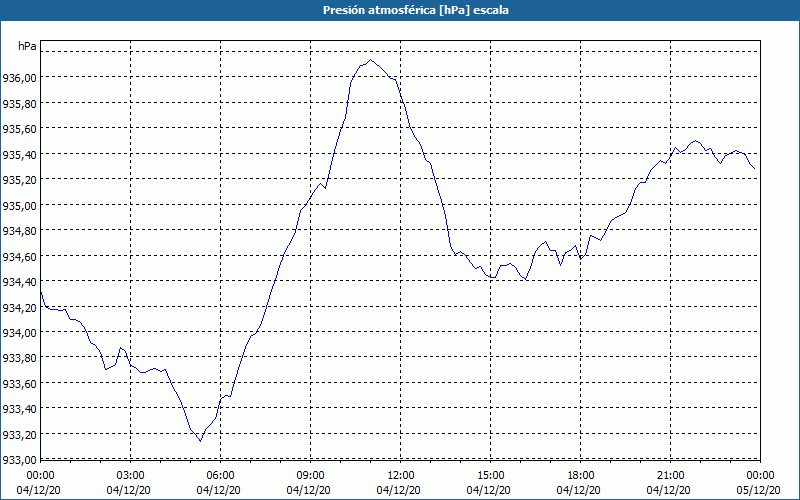Click the 03:00 time label
The width and height of the screenshot is (800, 500).
(x=131, y=476)
